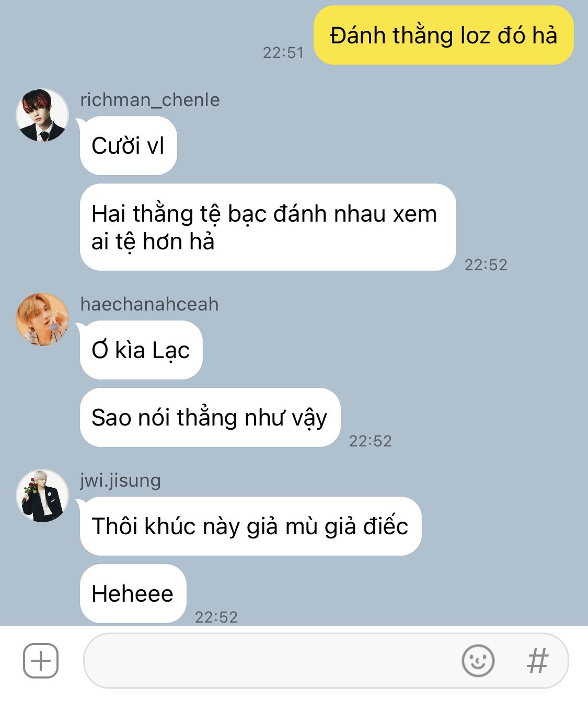Open the emoji smiley picker
Screen dimensions: 588x701
(478, 661)
